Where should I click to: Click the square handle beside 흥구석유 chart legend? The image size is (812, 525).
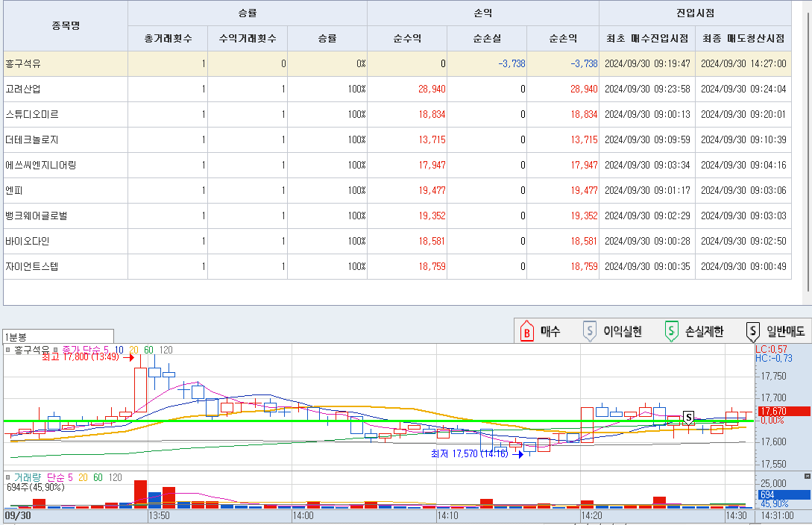(7, 350)
